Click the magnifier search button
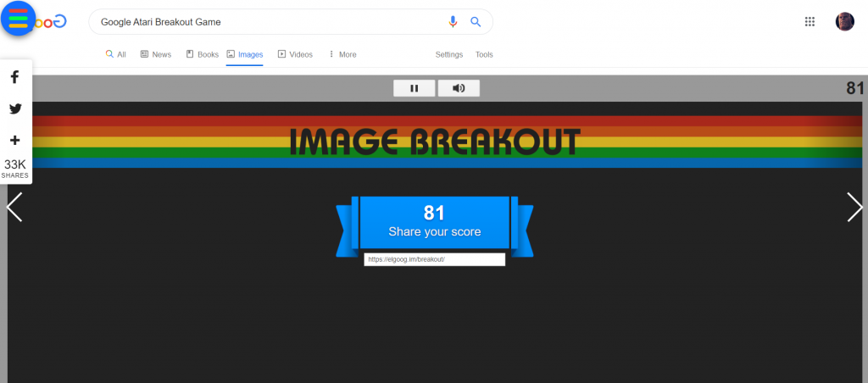The height and width of the screenshot is (383, 868). (476, 21)
